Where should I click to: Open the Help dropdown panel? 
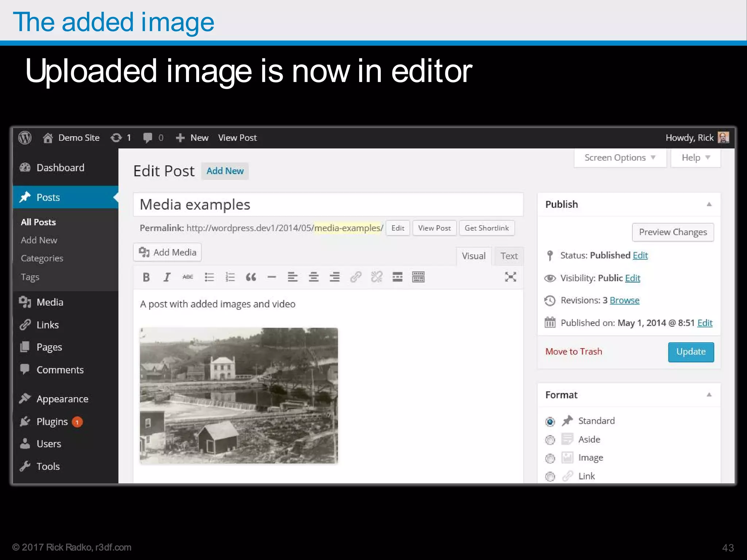696,158
